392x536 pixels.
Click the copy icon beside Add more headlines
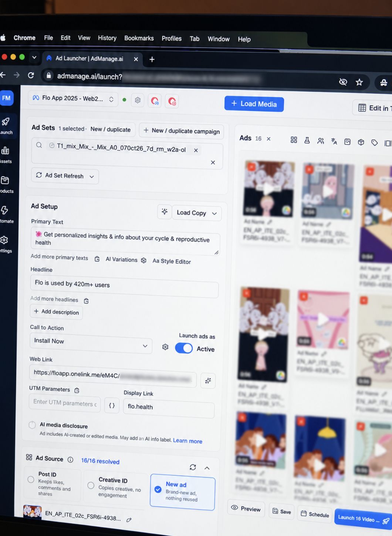86,301
